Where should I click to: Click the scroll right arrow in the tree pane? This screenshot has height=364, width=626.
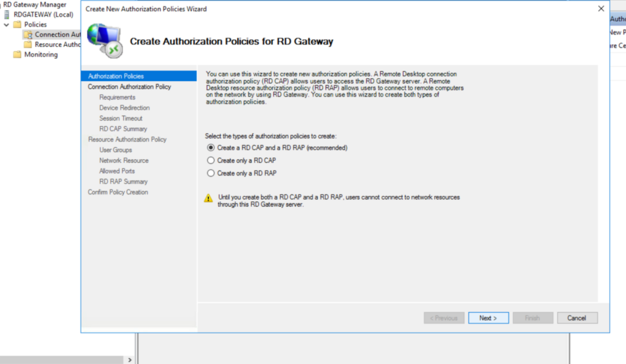tap(130, 360)
